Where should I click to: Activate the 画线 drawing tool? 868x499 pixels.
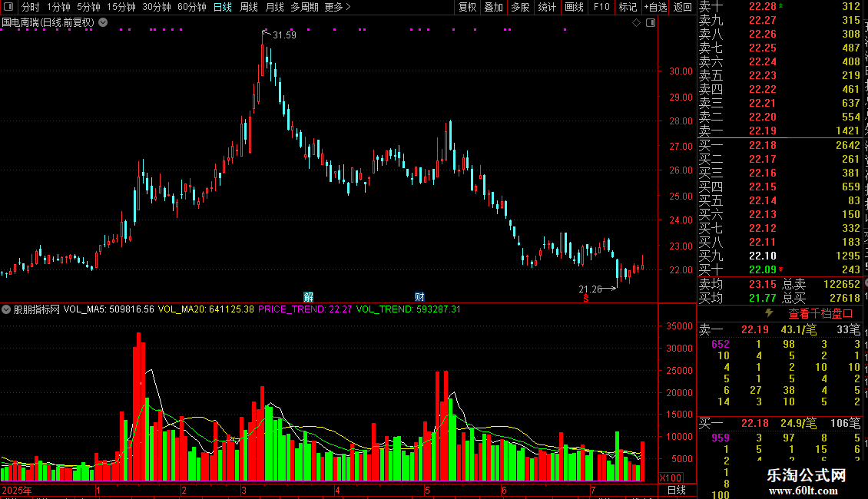pyautogui.click(x=574, y=7)
